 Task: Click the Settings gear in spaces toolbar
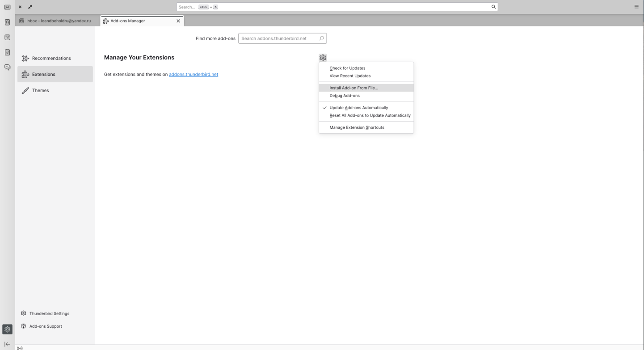point(7,329)
